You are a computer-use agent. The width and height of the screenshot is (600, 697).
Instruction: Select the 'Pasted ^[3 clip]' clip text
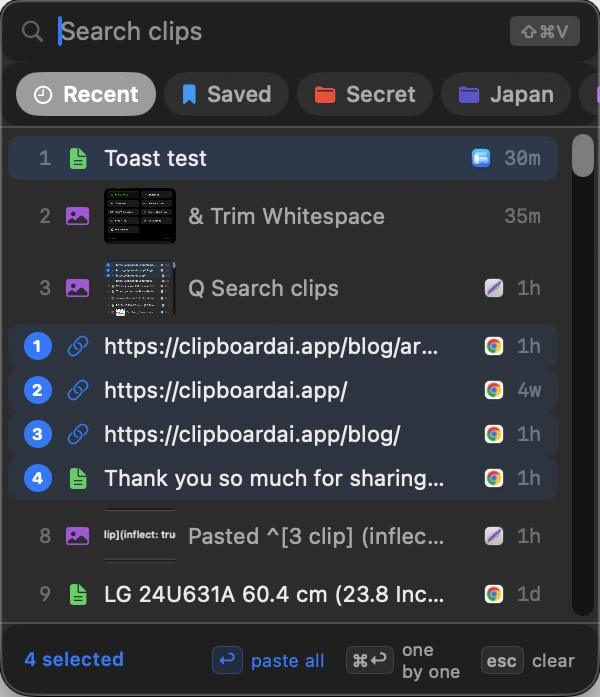coord(316,536)
